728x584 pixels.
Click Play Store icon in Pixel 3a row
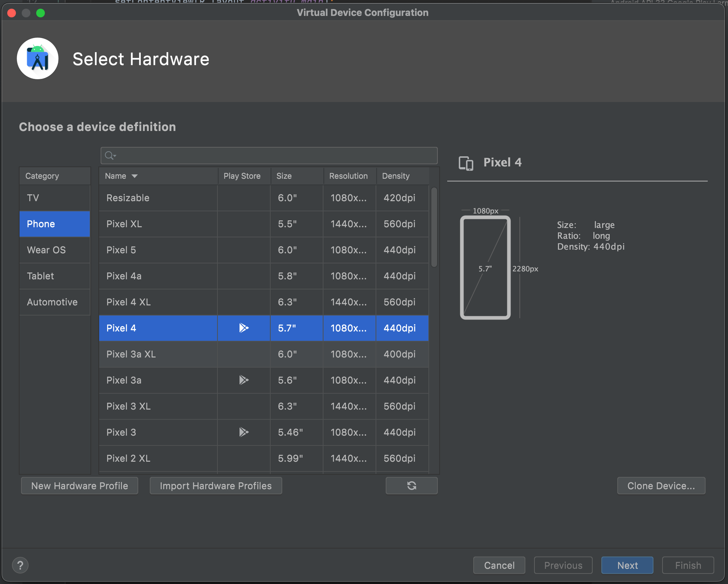click(x=244, y=380)
